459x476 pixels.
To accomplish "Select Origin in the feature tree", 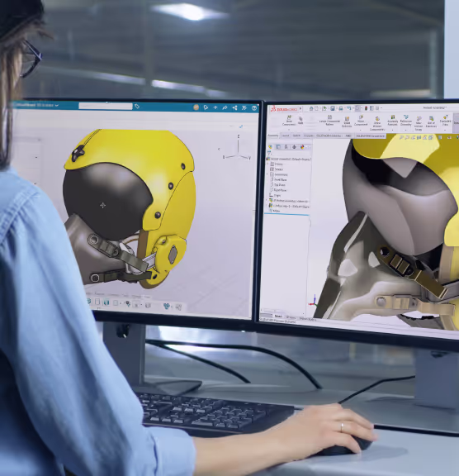I will coord(275,195).
